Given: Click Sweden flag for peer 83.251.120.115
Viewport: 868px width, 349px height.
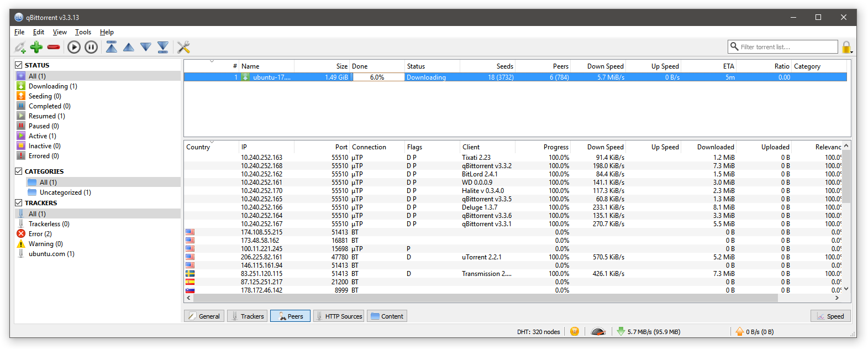Looking at the screenshot, I should (x=190, y=273).
